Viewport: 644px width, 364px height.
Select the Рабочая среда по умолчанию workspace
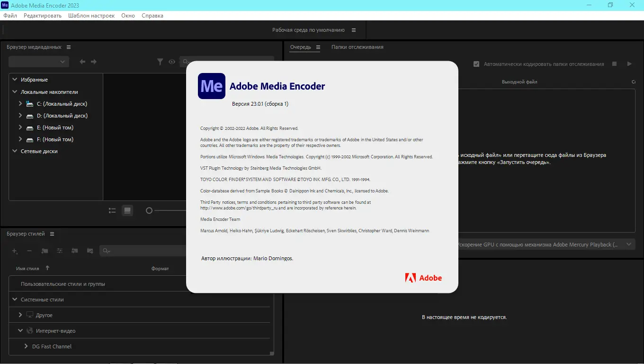(308, 30)
